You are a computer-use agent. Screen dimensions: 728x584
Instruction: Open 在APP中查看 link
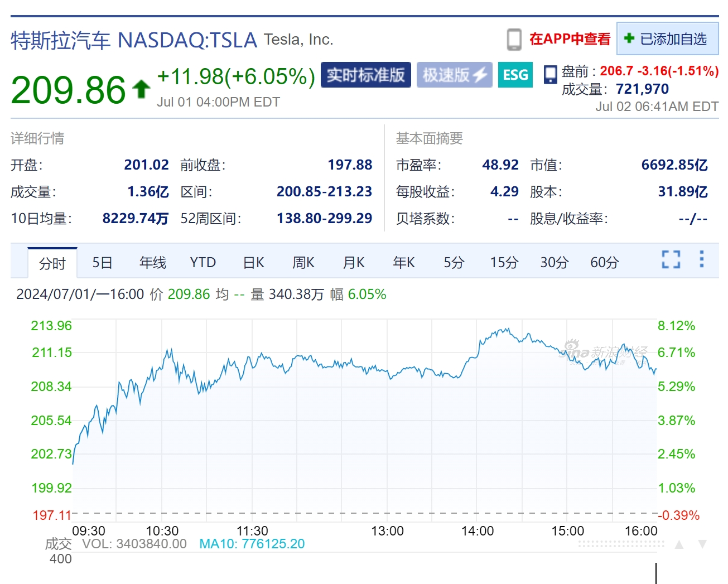pos(570,39)
